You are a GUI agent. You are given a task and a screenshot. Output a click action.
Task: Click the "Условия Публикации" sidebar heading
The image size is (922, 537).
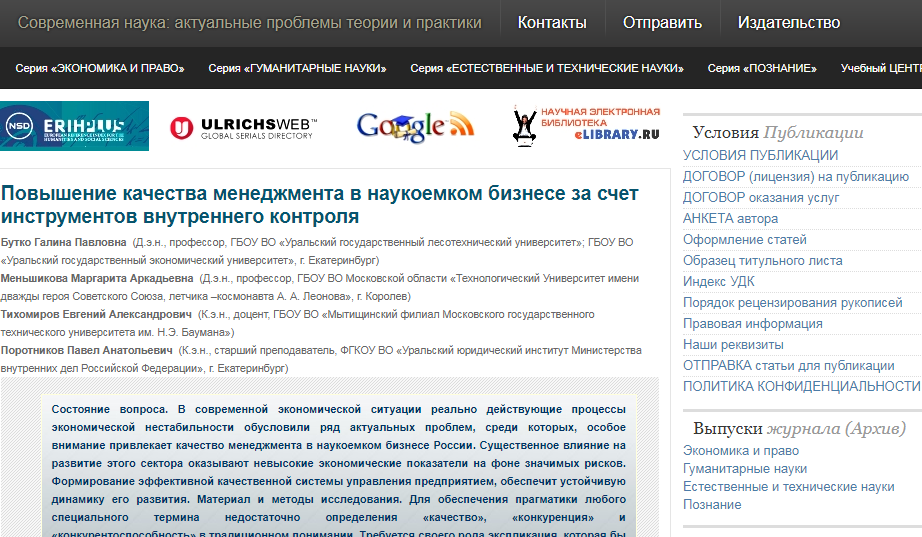[x=778, y=132]
